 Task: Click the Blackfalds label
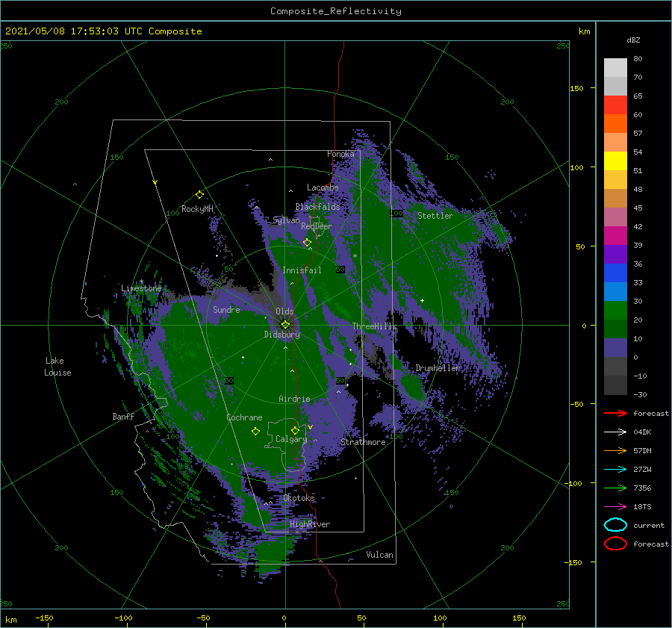pos(317,207)
